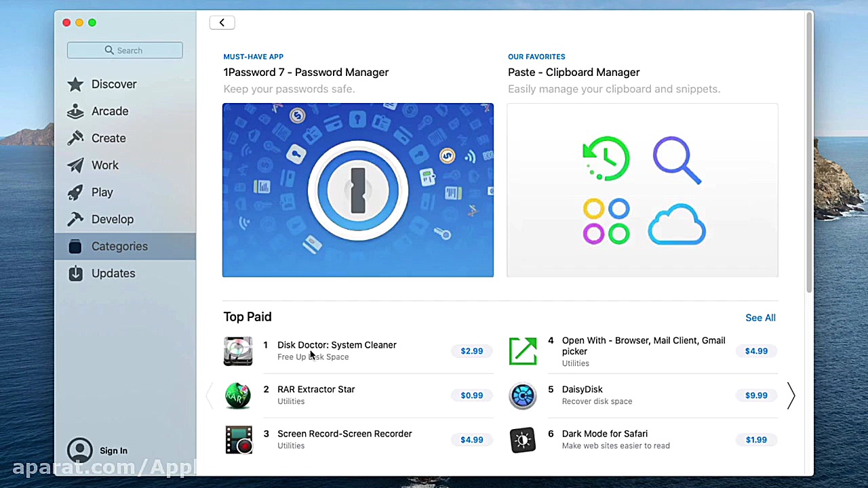Viewport: 868px width, 488px height.
Task: Click the Open With app icon
Action: (523, 351)
